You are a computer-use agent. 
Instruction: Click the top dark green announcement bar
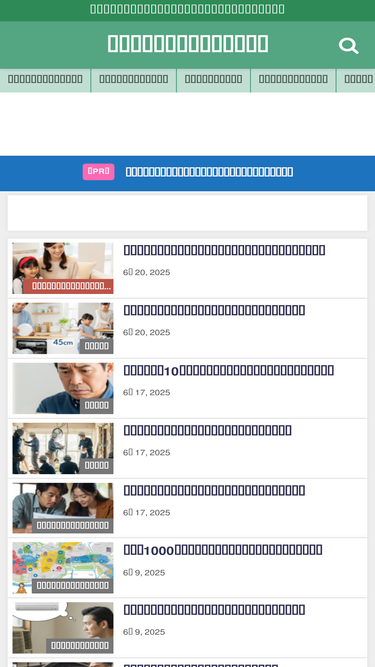188,10
